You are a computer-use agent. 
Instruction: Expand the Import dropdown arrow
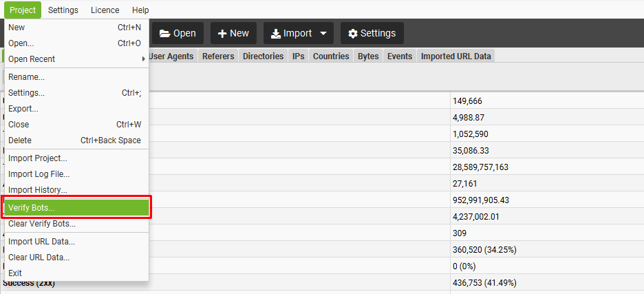click(323, 34)
